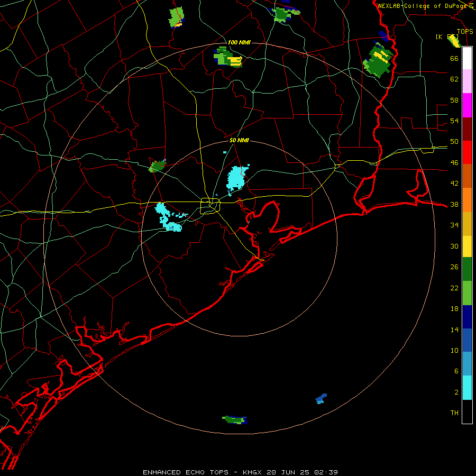Viewport: 476px width, 476px height.
Task: Click the "30" legend value
Action: (454, 246)
